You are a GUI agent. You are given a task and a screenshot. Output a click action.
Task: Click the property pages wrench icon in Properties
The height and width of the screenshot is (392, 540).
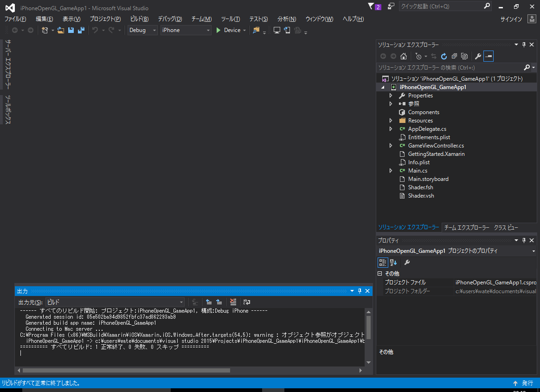click(407, 263)
